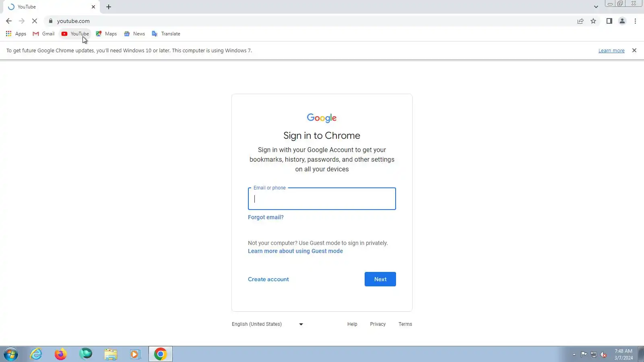The height and width of the screenshot is (362, 644).
Task: Open File Explorer from the taskbar
Action: coord(111,354)
